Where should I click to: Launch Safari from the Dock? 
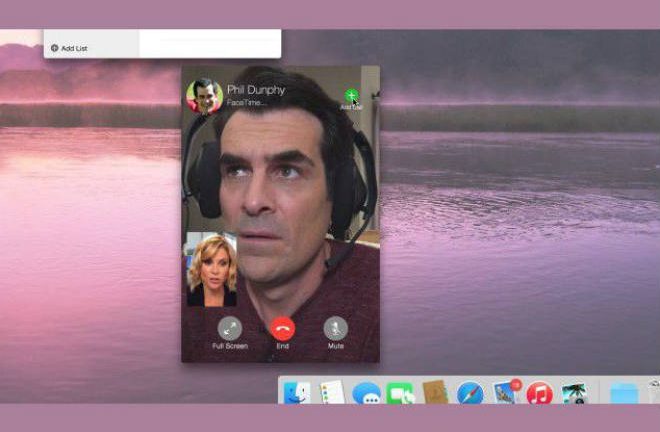(x=470, y=394)
